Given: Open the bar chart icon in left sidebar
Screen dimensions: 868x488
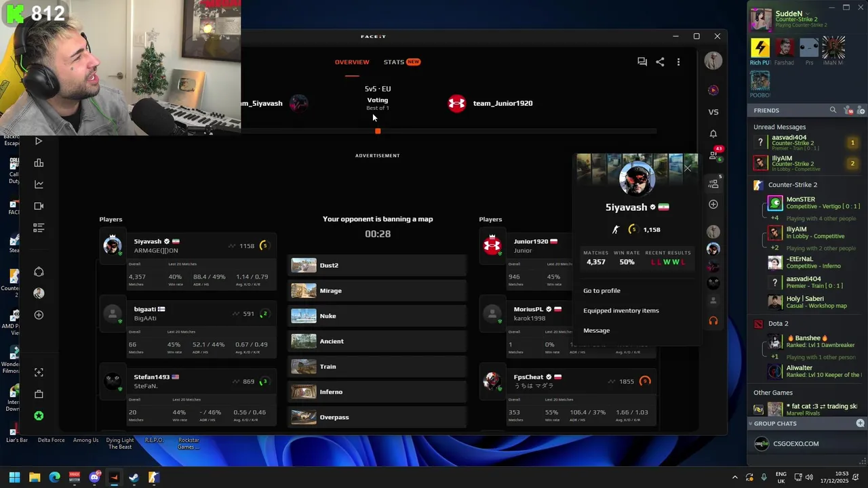Looking at the screenshot, I should point(39,163).
